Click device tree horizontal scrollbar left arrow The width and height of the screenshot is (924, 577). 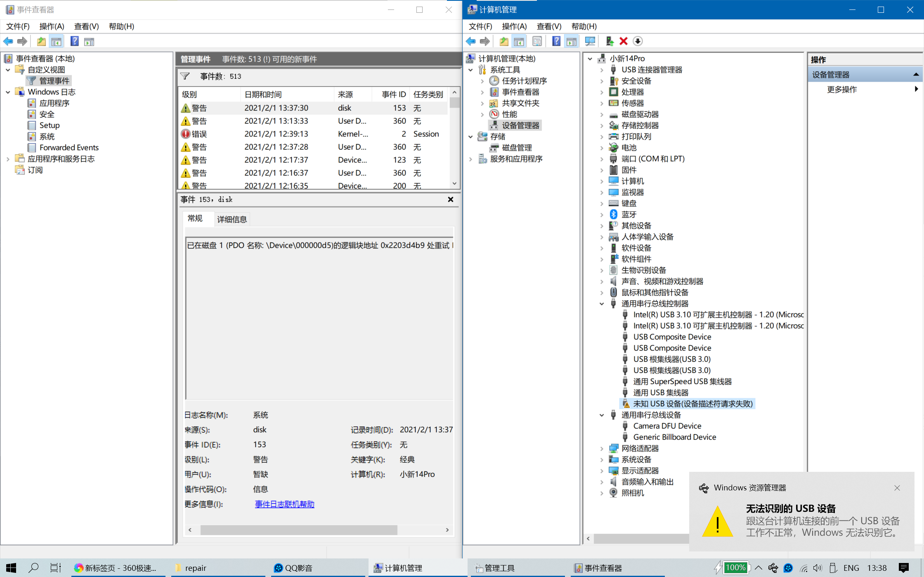[588, 538]
